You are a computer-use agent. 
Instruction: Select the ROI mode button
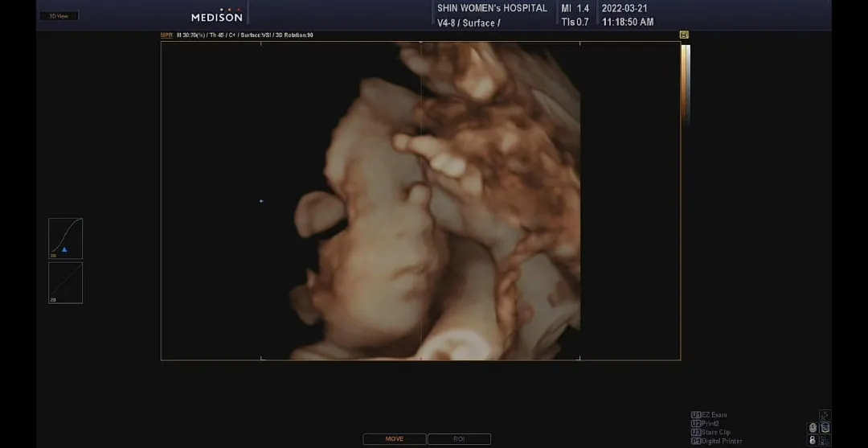(x=459, y=439)
